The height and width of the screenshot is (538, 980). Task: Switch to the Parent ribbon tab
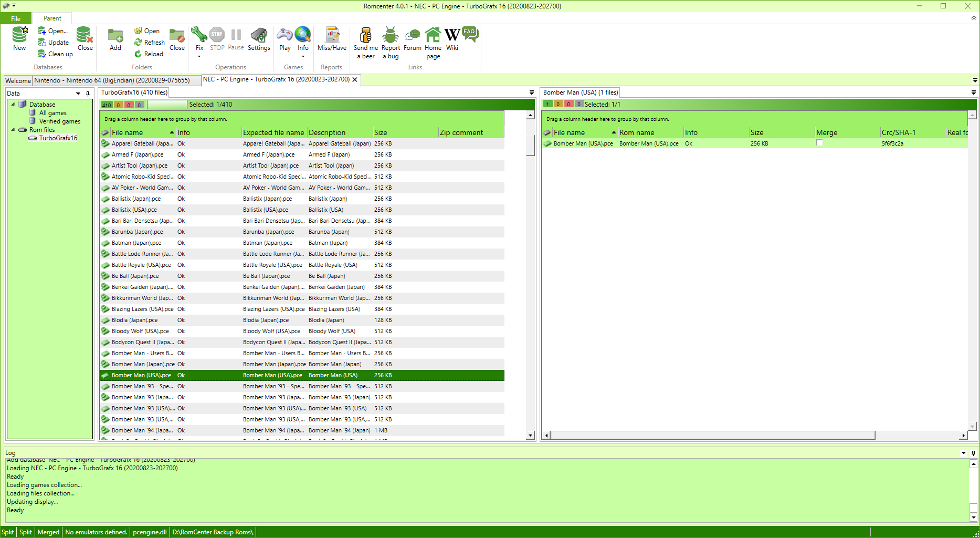(52, 18)
